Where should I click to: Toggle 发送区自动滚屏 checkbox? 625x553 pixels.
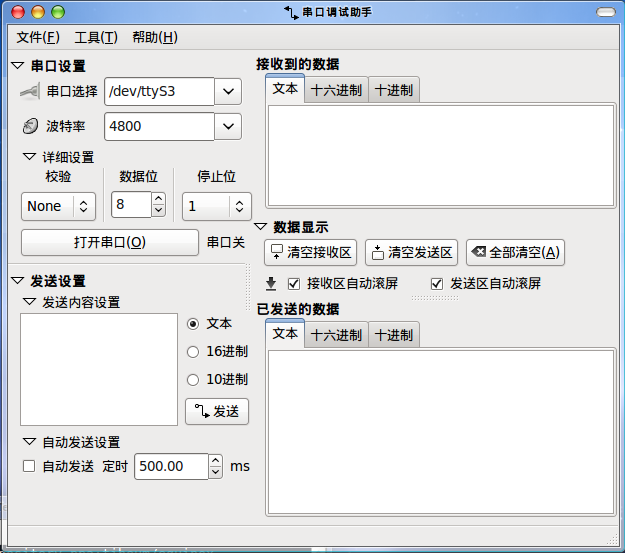click(437, 283)
